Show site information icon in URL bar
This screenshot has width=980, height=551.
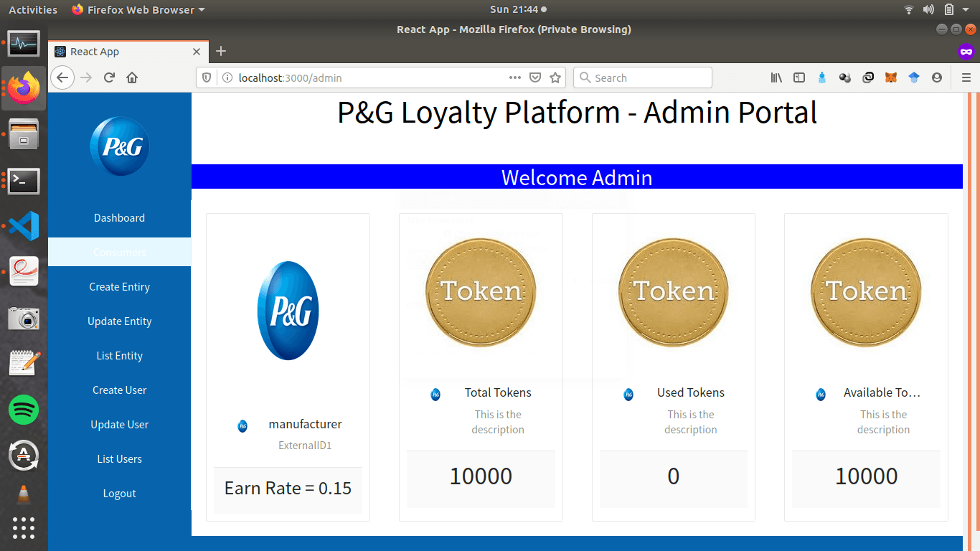227,77
